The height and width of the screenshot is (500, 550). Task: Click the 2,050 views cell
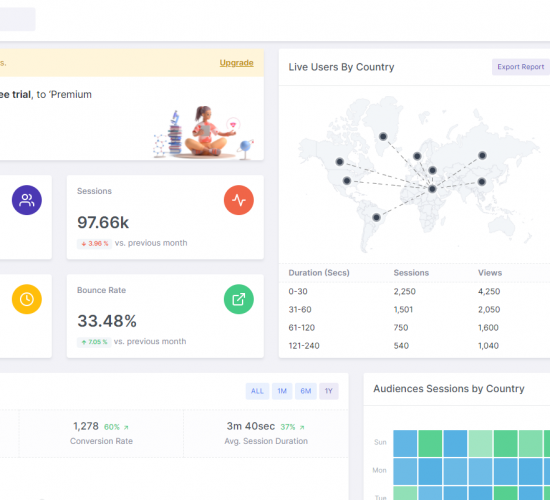pyautogui.click(x=489, y=309)
